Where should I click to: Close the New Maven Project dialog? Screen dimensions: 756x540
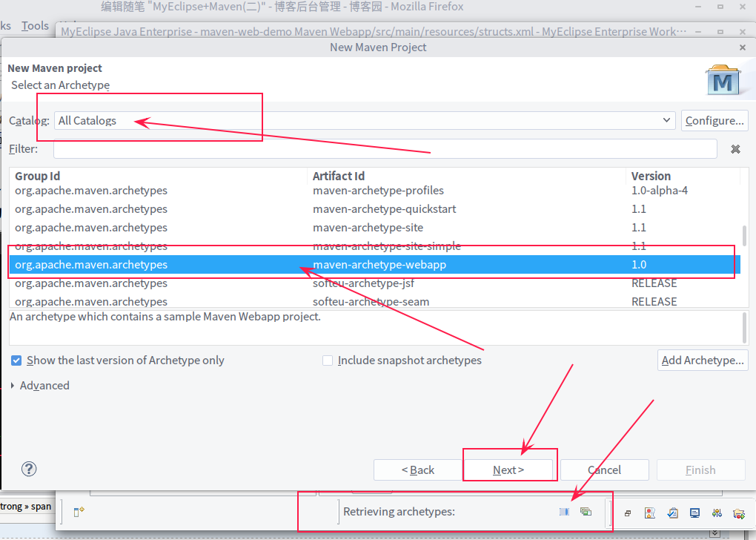tap(743, 47)
